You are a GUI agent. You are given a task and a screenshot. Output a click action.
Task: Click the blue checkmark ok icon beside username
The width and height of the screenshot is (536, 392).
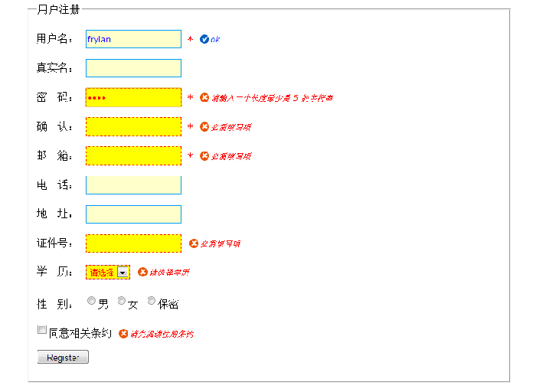point(204,39)
